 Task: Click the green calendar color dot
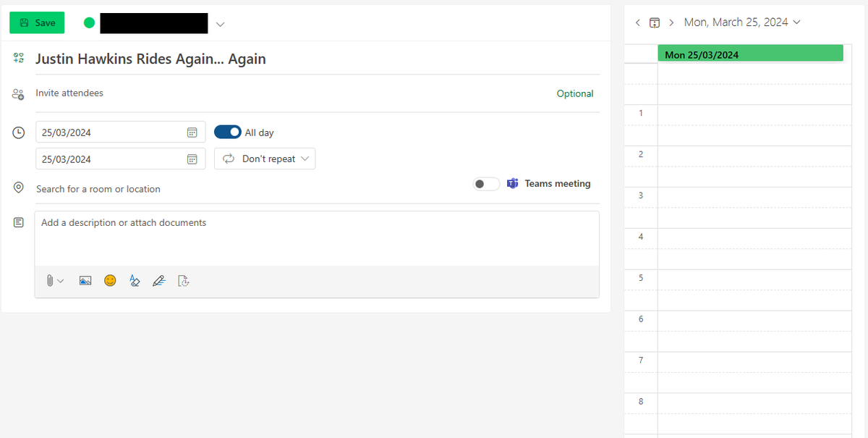click(x=90, y=23)
